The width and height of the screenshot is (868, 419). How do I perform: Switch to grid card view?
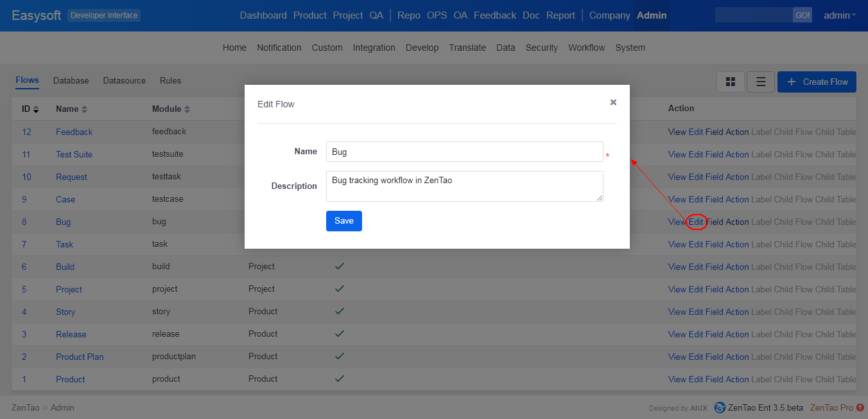[x=730, y=82]
